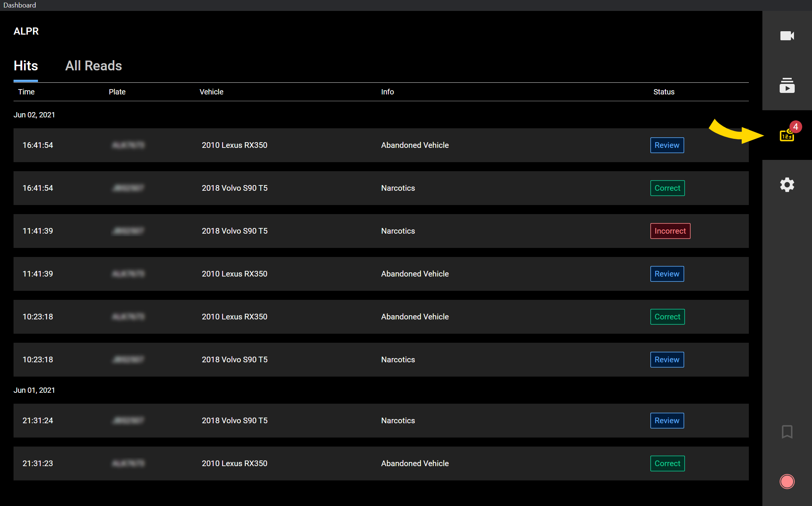Click Correct on the 21:31:23 Abandoned Vehicle hit

(x=667, y=463)
